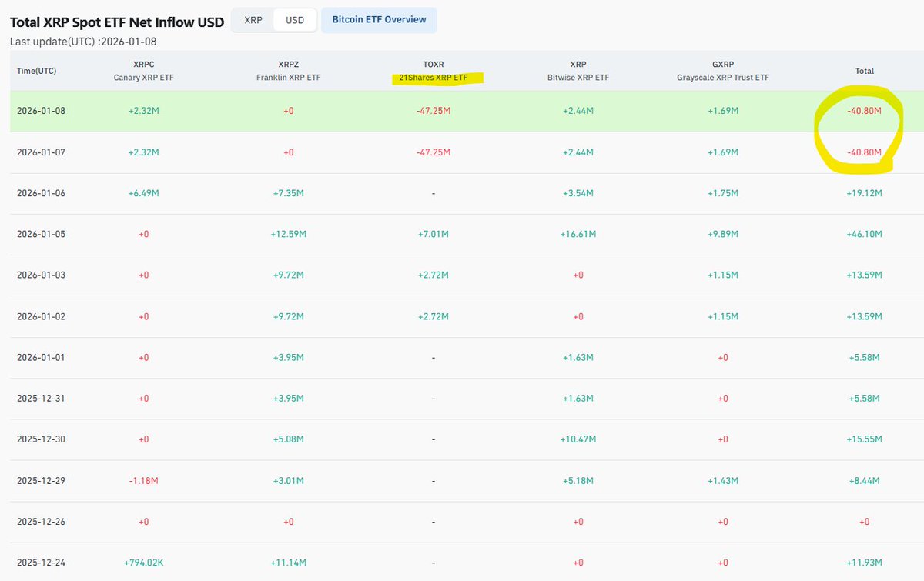The image size is (924, 581).
Task: Click the +8.44M total value
Action: (x=864, y=480)
